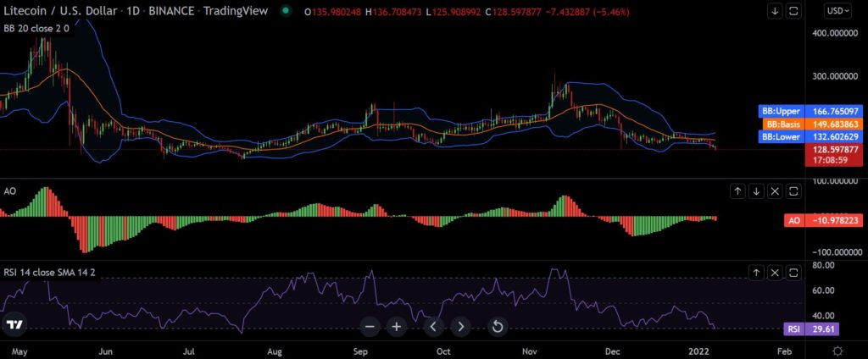Click the BB:Upper price label
The image size is (868, 359).
point(810,111)
